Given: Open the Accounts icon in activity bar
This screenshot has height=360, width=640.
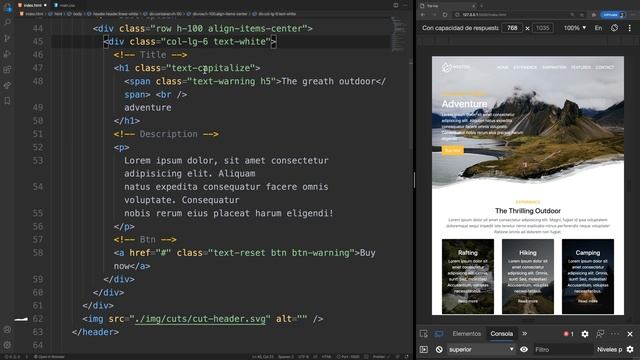Looking at the screenshot, I should [x=7, y=329].
